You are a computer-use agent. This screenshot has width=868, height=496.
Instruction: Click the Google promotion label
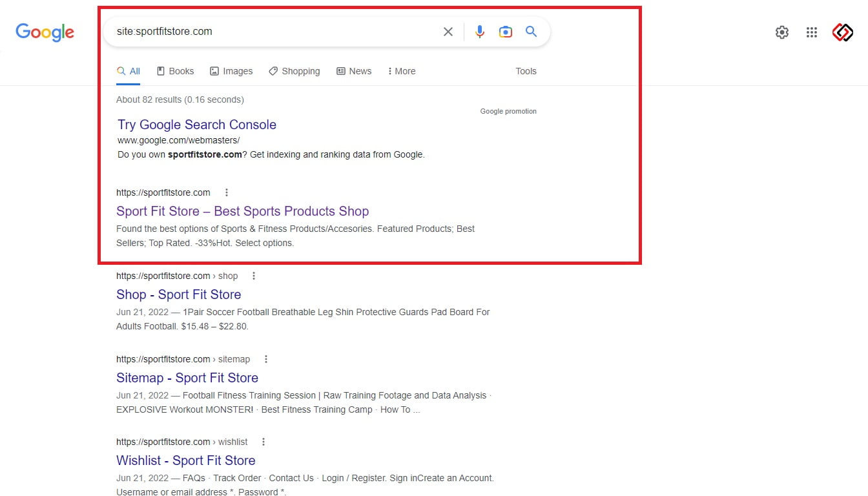point(508,111)
